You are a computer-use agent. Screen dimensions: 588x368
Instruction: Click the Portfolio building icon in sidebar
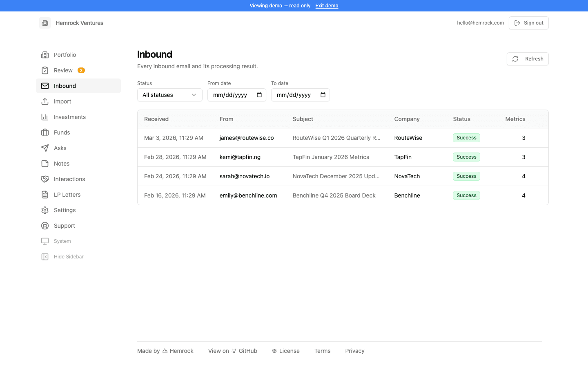point(45,55)
